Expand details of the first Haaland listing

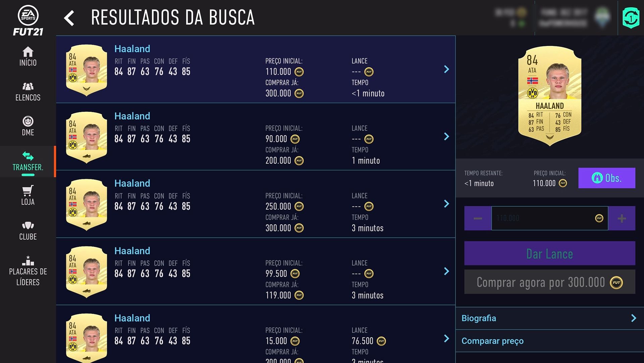(446, 69)
